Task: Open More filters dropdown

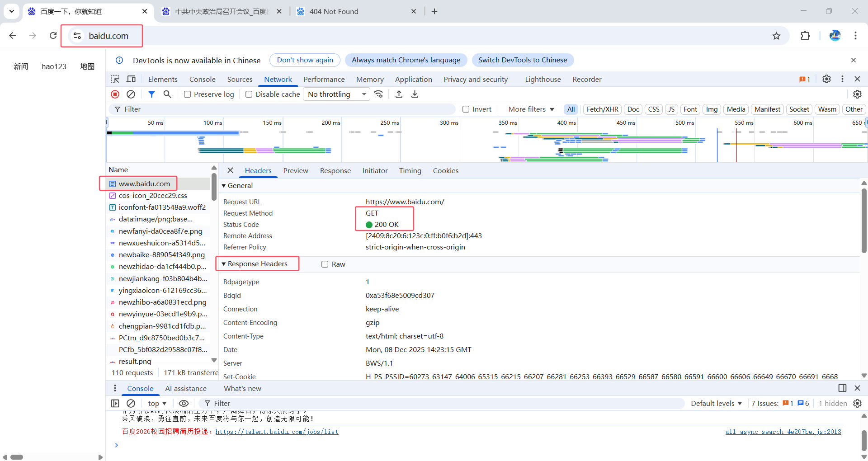Action: click(531, 109)
